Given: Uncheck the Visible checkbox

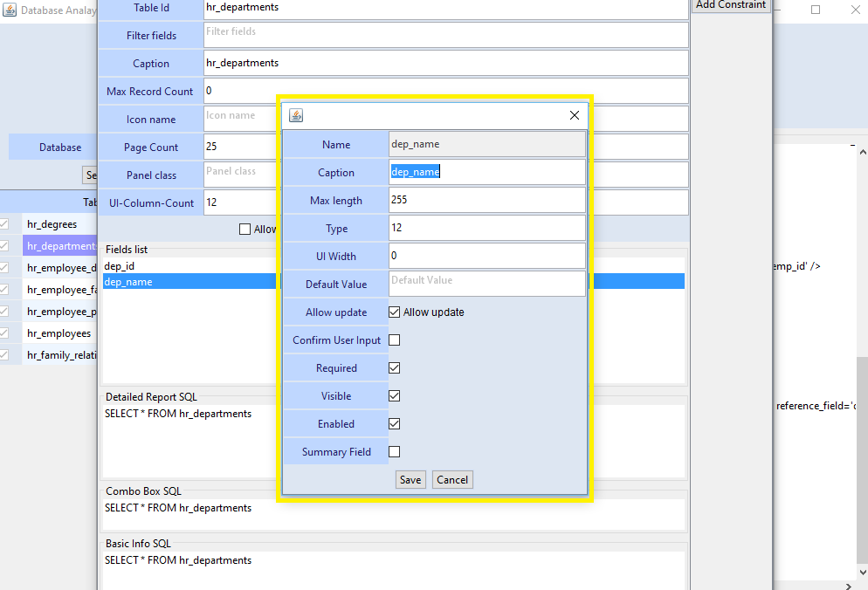Looking at the screenshot, I should pyautogui.click(x=395, y=396).
